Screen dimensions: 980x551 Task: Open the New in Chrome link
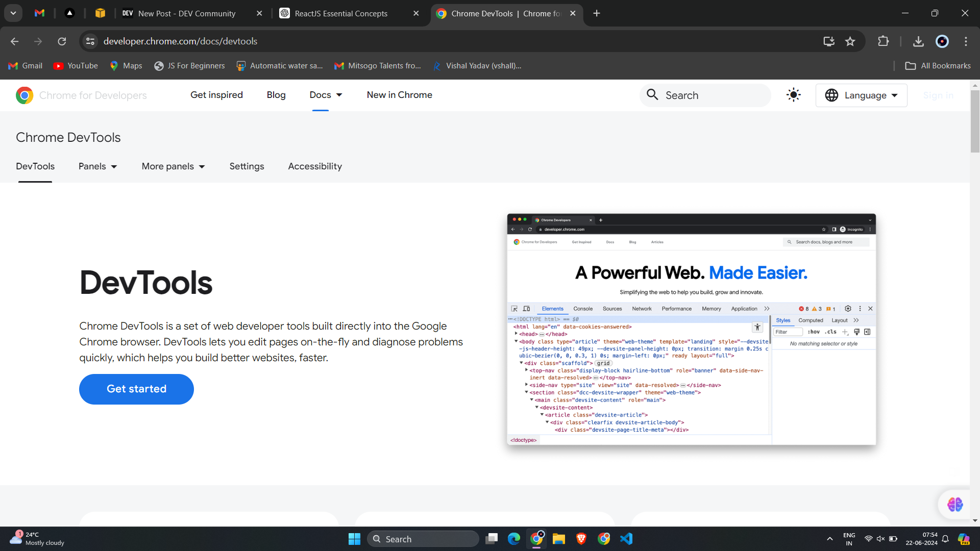[x=399, y=95]
